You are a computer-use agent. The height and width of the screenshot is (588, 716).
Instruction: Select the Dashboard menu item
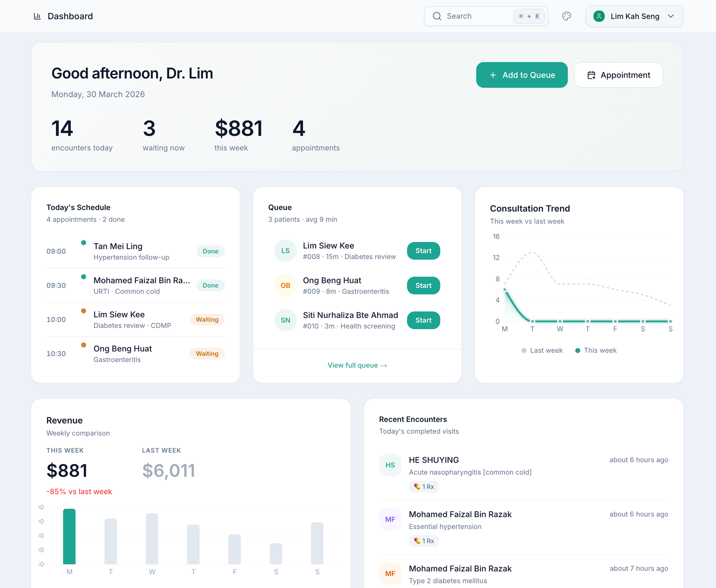(70, 16)
